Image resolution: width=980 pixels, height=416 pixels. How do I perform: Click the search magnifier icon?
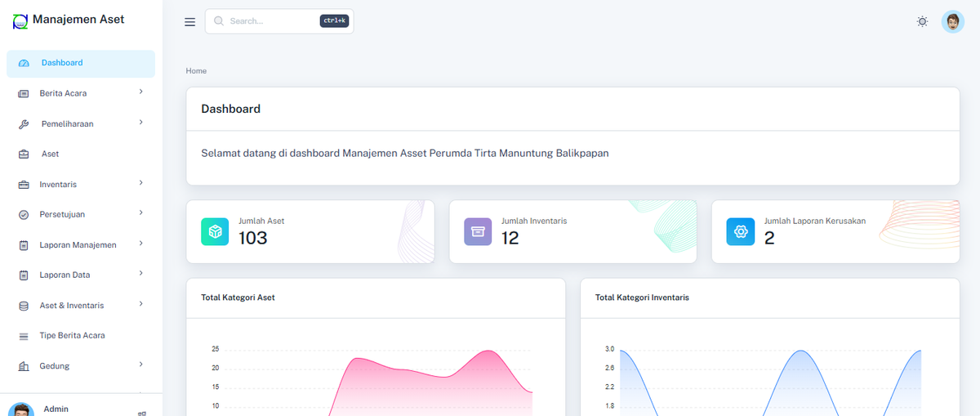tap(219, 21)
